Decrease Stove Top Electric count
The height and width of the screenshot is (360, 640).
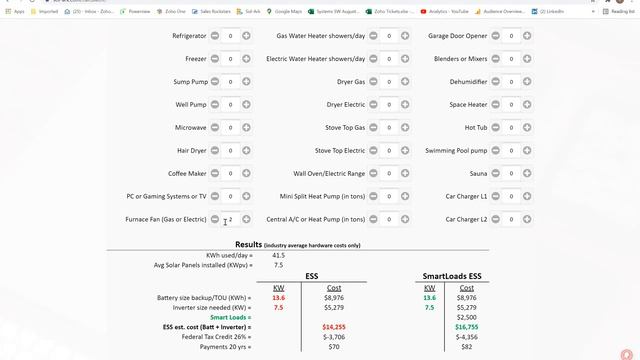[x=373, y=150]
